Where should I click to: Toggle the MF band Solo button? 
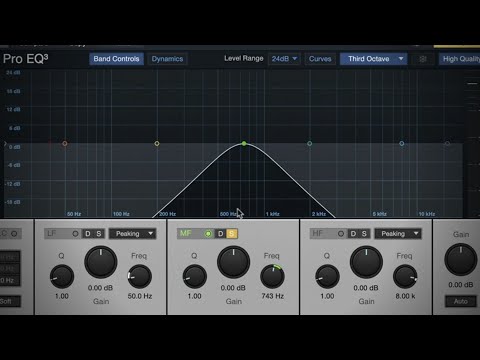pyautogui.click(x=231, y=234)
